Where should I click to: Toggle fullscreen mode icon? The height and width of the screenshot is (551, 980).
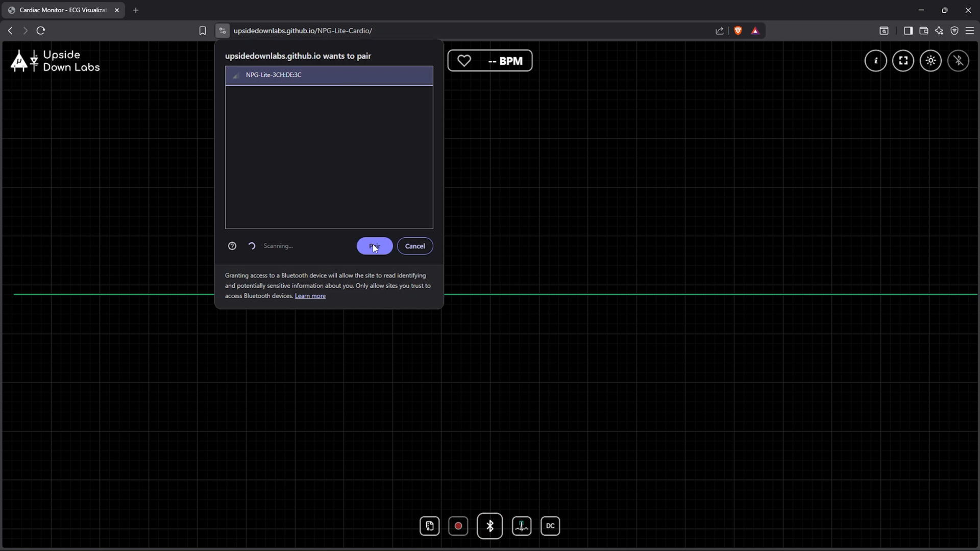click(903, 61)
